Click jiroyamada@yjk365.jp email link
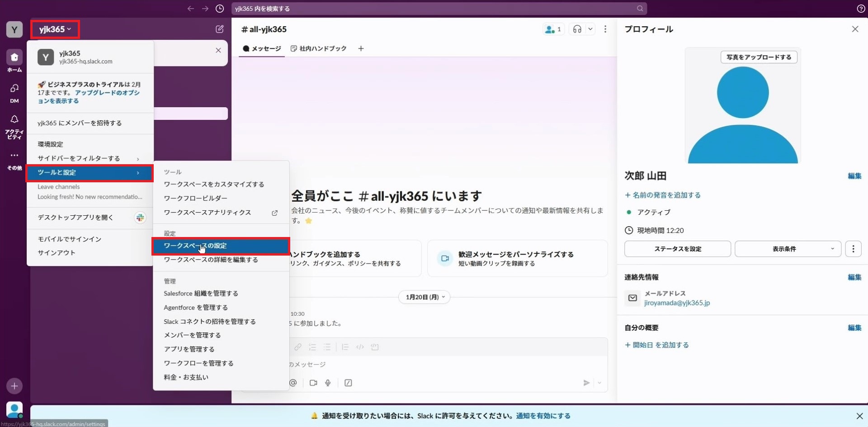Viewport: 868px width, 427px height. click(677, 303)
